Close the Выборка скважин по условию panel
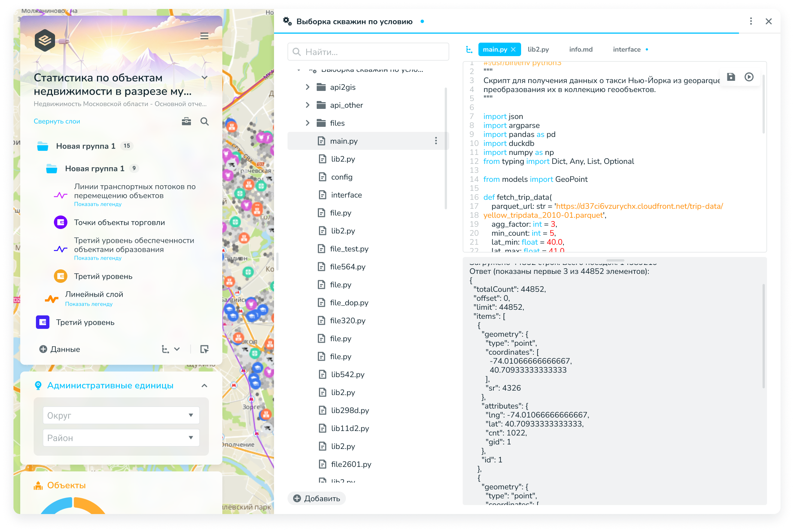794x532 pixels. 769,21
